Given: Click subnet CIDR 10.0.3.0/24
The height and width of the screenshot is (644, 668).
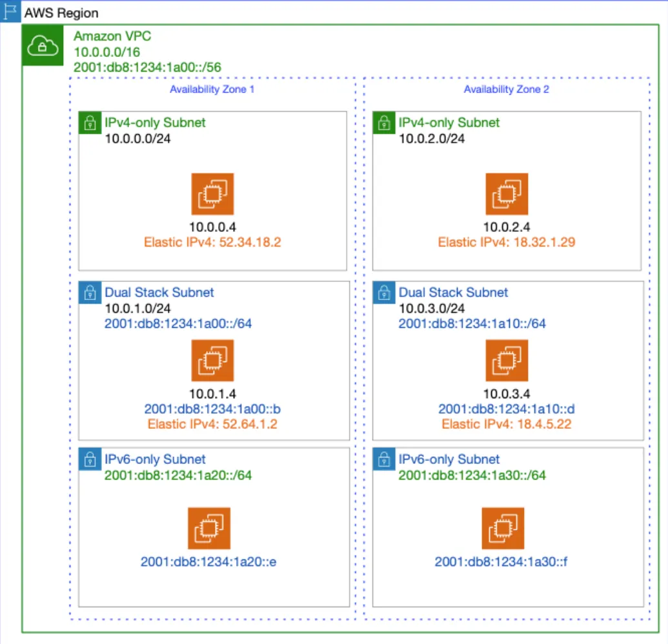Looking at the screenshot, I should [x=432, y=308].
